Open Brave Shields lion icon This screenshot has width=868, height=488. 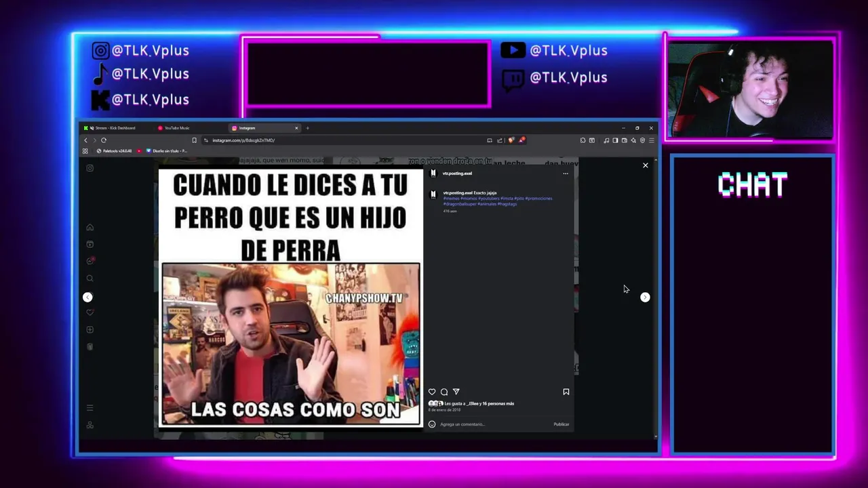pos(511,140)
